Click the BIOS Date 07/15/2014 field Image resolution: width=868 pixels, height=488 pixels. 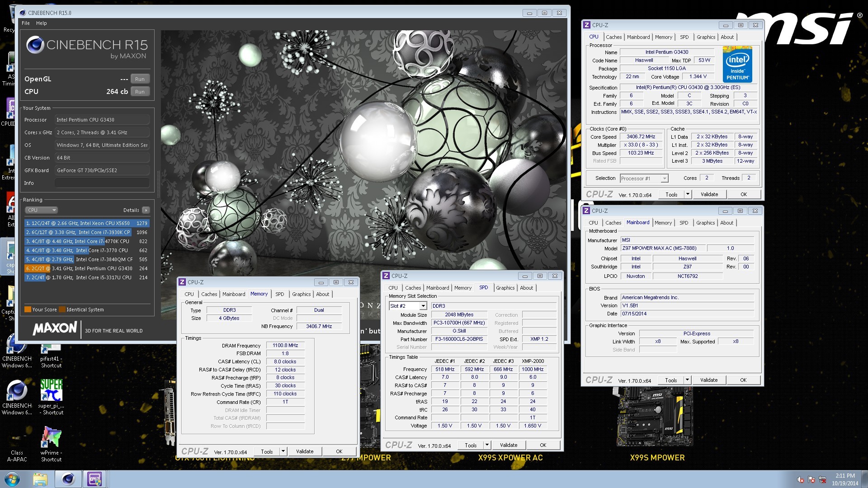[687, 314]
